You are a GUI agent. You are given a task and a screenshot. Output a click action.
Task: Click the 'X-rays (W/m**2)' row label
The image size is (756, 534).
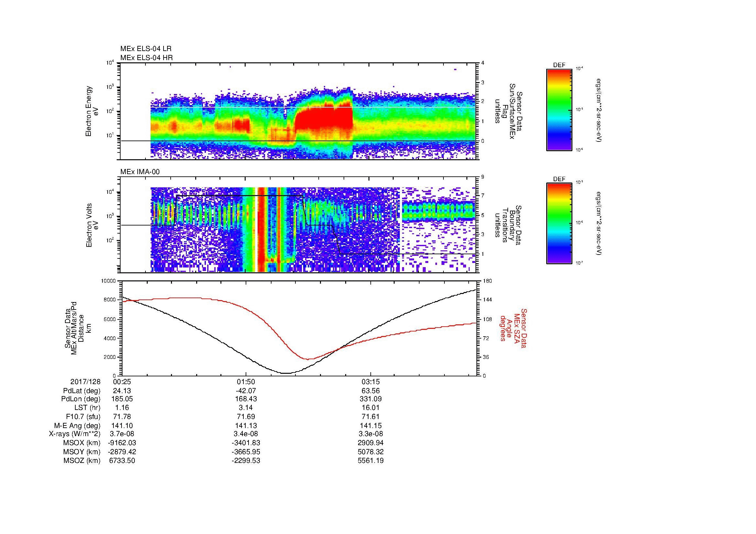(x=75, y=434)
